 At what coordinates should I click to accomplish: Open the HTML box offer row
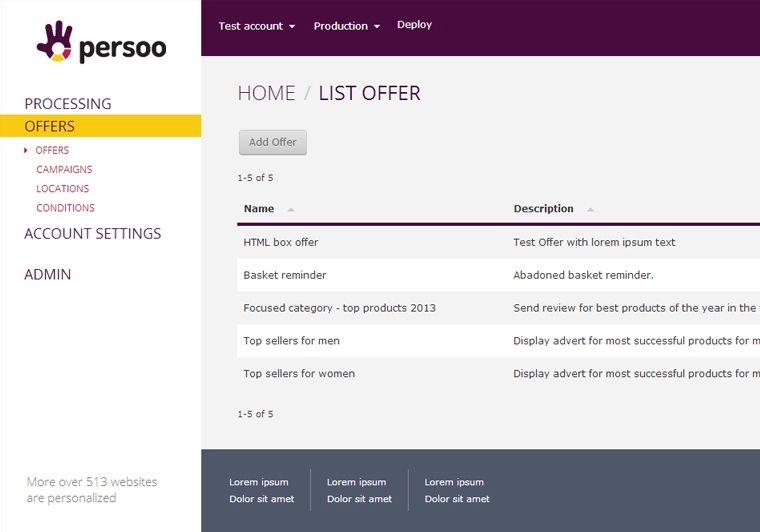pyautogui.click(x=281, y=242)
